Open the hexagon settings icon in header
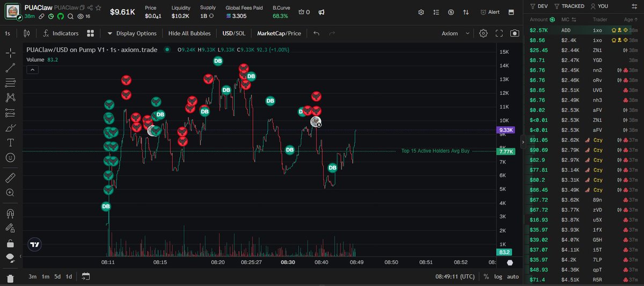This screenshot has height=286, width=644. click(421, 12)
